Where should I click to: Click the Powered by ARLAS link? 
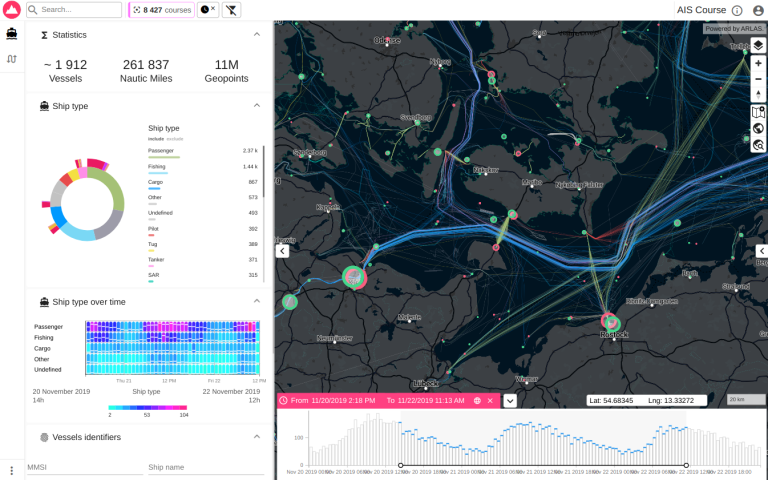(734, 28)
